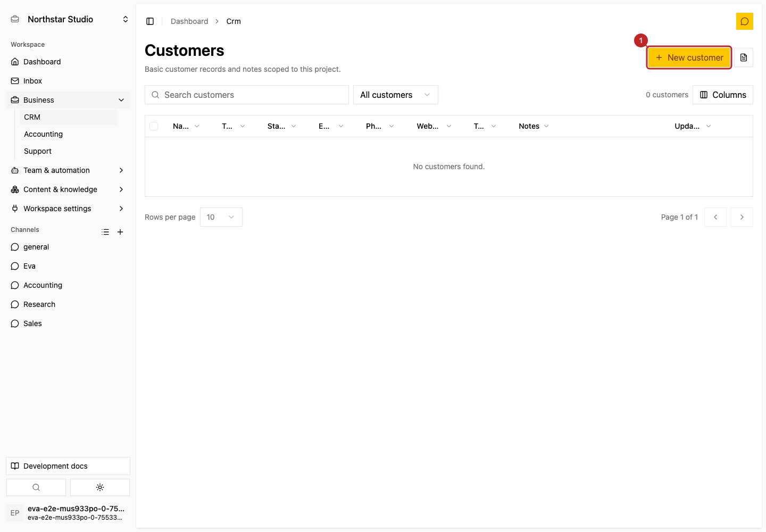Open Inbox in sidebar

coord(68,81)
